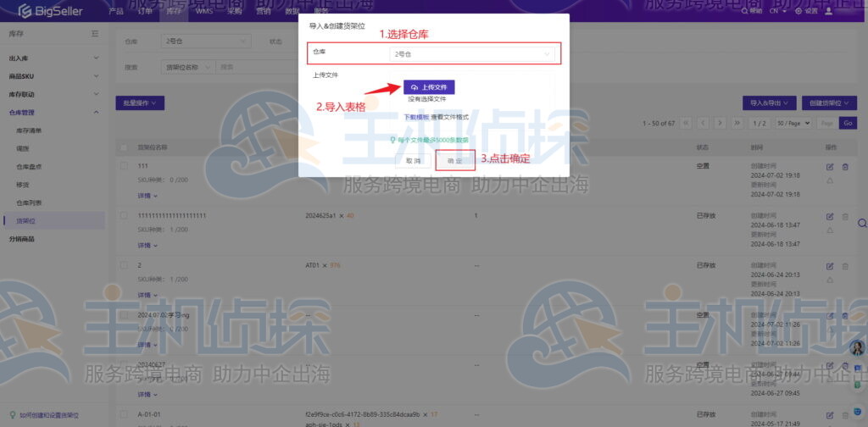The height and width of the screenshot is (427, 868).
Task: Open the user account avatar icon
Action: pos(829,11)
